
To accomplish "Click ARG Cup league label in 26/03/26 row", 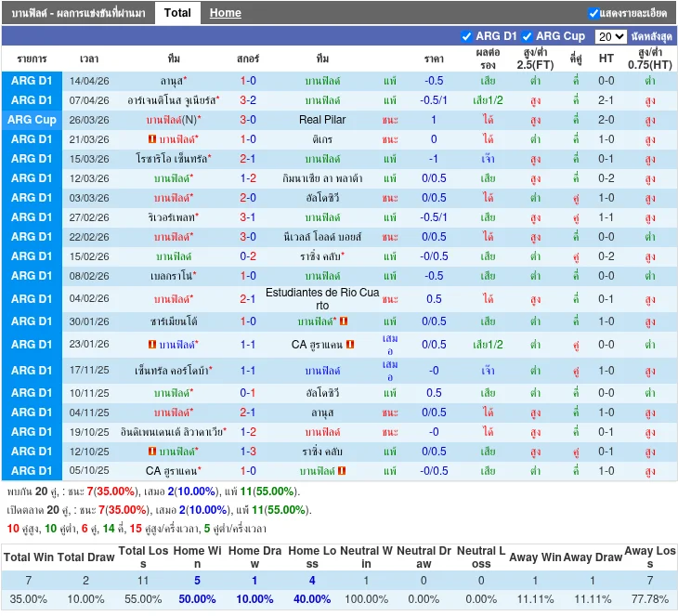I will (32, 120).
